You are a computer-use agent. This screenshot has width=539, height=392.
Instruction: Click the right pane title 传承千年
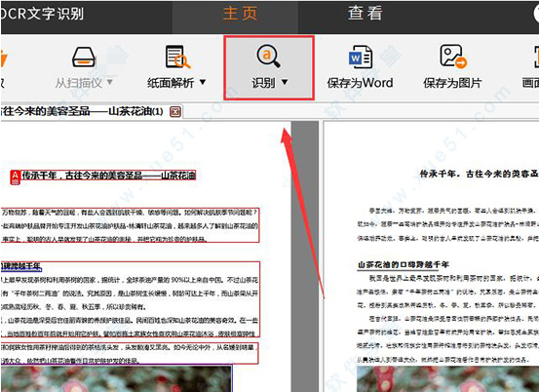coord(480,174)
